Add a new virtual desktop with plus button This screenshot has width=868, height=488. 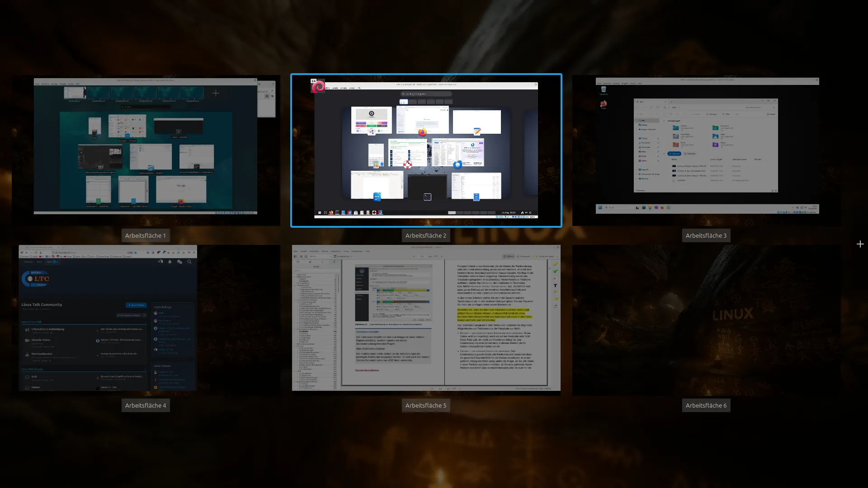coord(860,244)
